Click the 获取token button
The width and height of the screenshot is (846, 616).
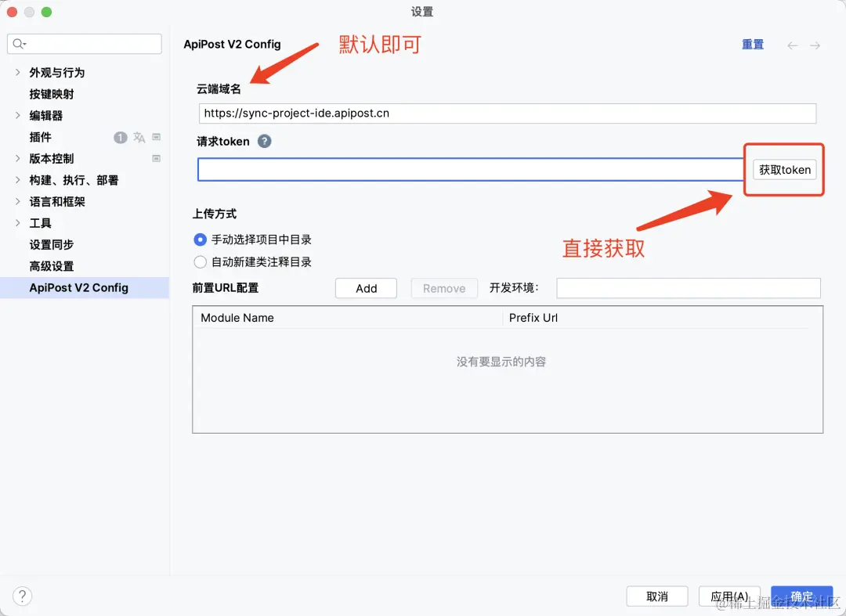[x=784, y=170]
